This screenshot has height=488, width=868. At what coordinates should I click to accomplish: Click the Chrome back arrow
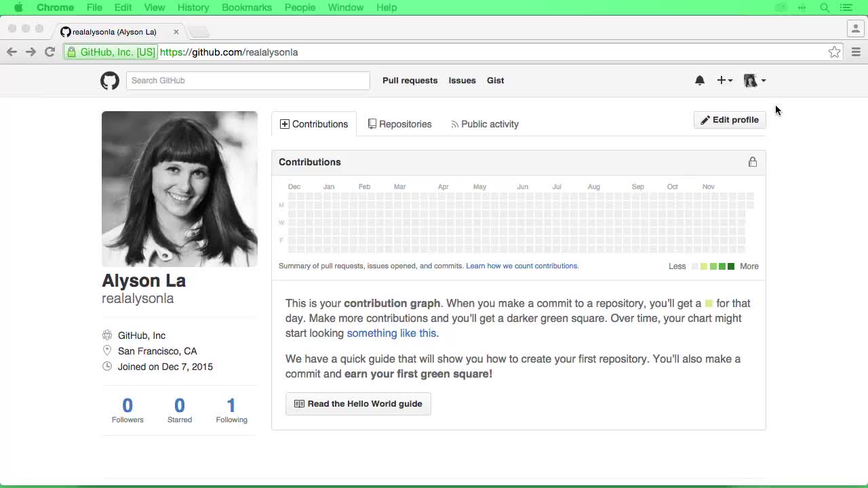tap(12, 52)
